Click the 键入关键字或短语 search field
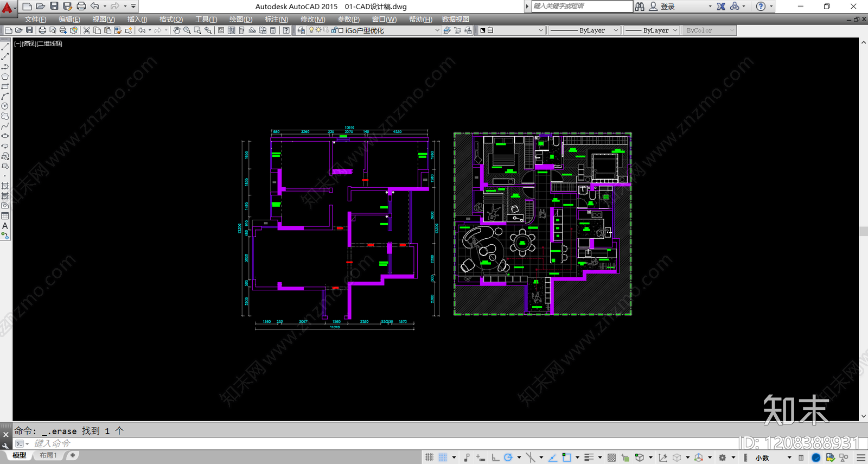The image size is (868, 464). [582, 6]
